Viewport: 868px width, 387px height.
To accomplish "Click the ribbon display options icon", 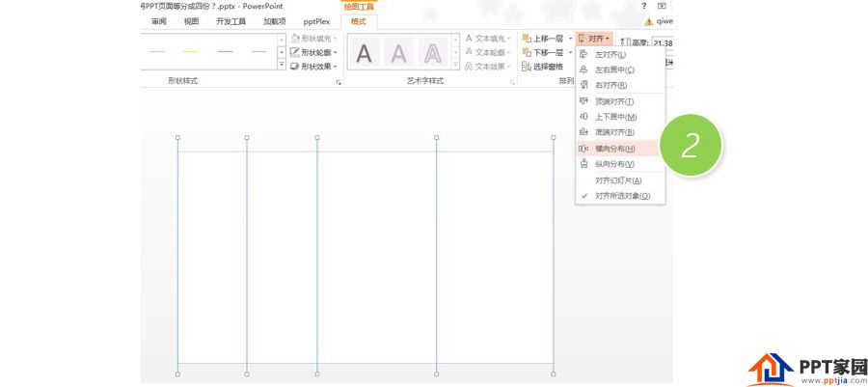I will point(662,6).
